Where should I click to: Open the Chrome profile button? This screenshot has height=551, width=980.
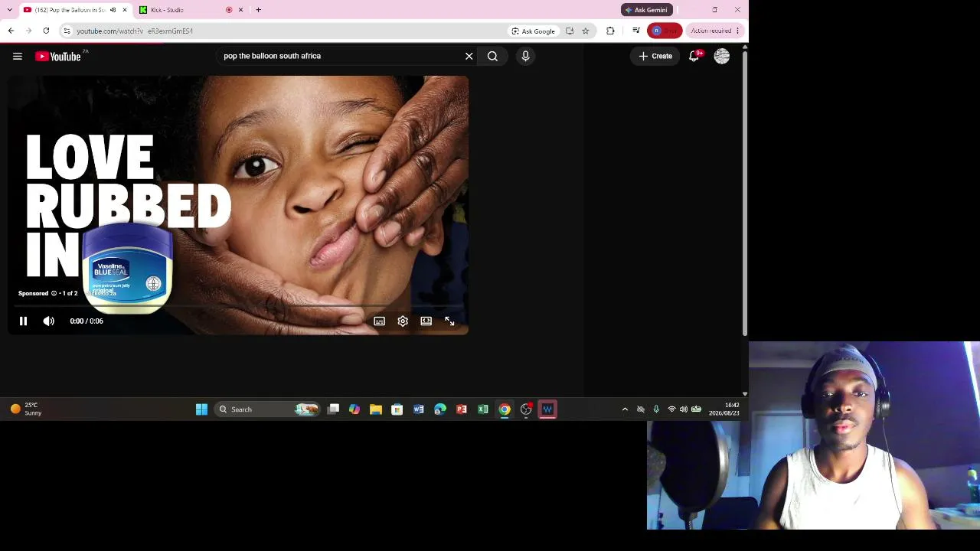(x=665, y=31)
